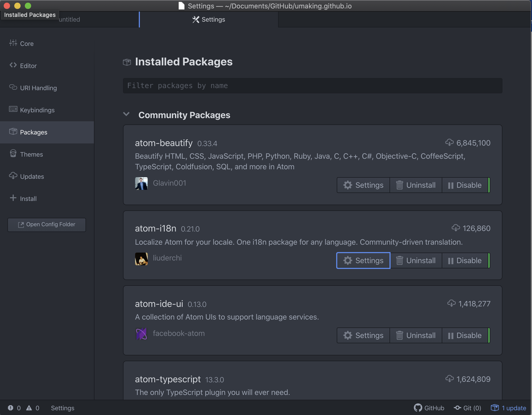Image resolution: width=532 pixels, height=415 pixels.
Task: Collapse the Community Packages section
Action: pyautogui.click(x=126, y=114)
